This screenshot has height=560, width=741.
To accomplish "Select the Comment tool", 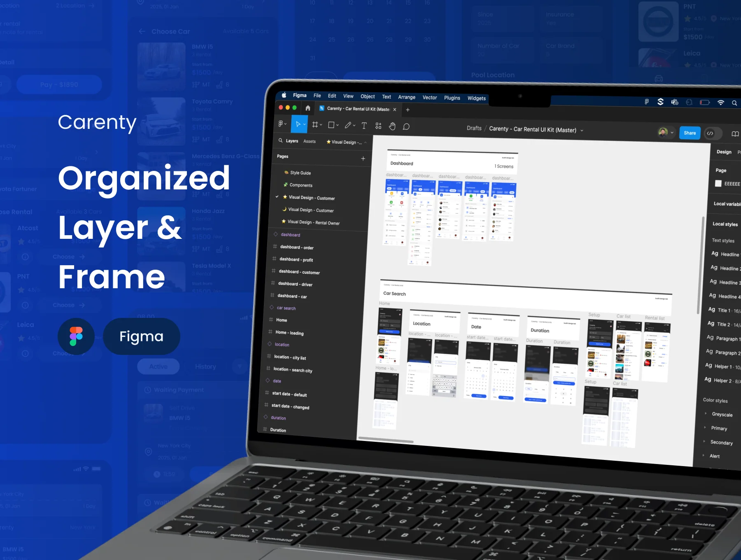I will tap(406, 126).
